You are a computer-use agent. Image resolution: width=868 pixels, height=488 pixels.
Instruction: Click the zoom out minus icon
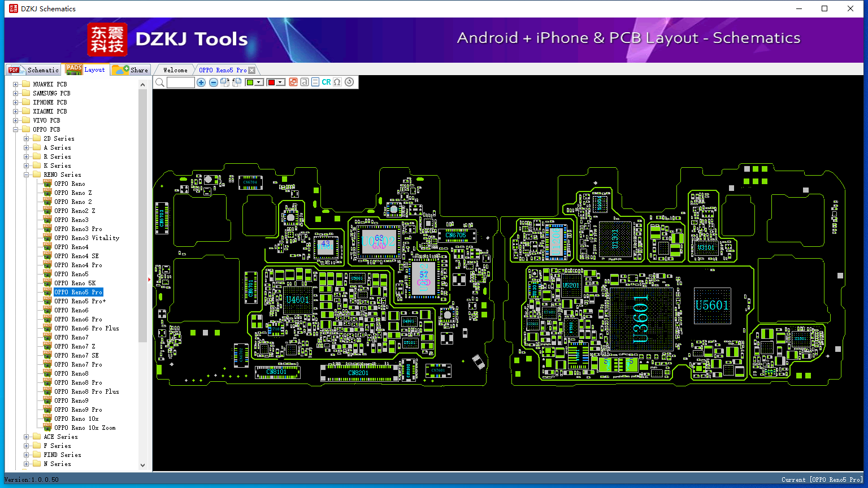click(214, 82)
